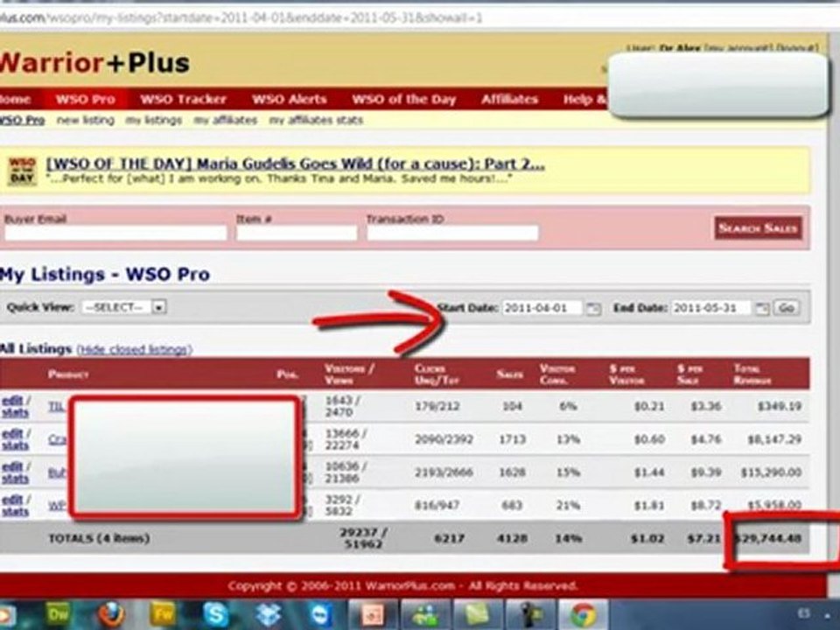Click the stats link in the 816/947 clicks row
This screenshot has height=630, width=840.
15,512
